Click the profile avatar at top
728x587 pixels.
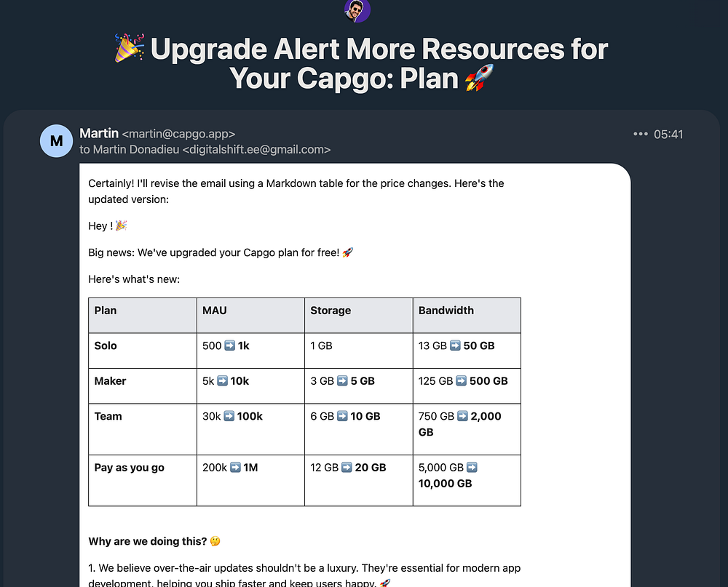tap(357, 10)
